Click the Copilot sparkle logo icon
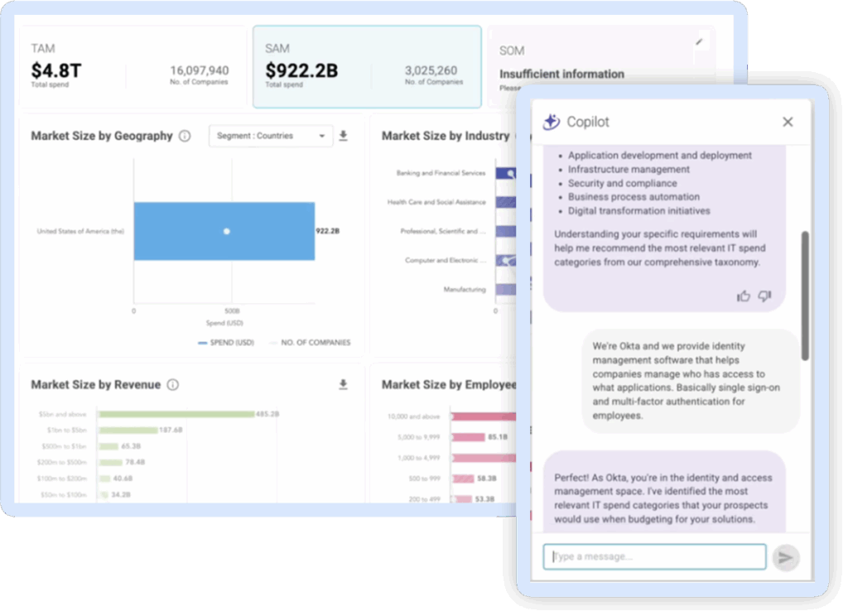The image size is (848, 616). click(551, 121)
